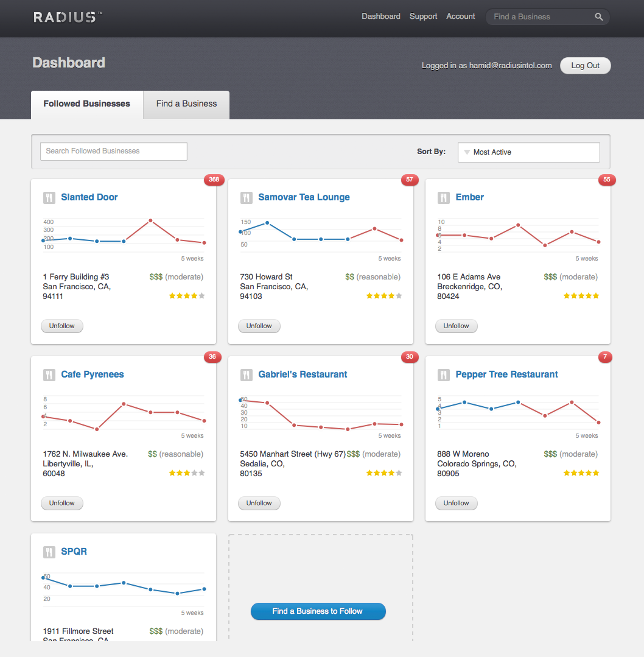Unfollow Pepper Tree Restaurant
The image size is (644, 657).
[457, 503]
